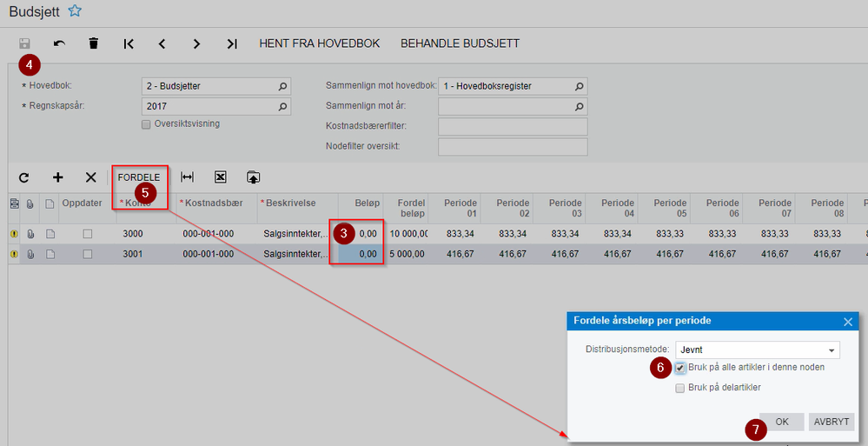The height and width of the screenshot is (446, 868).
Task: Click the Beskrivelse column header
Action: (298, 209)
